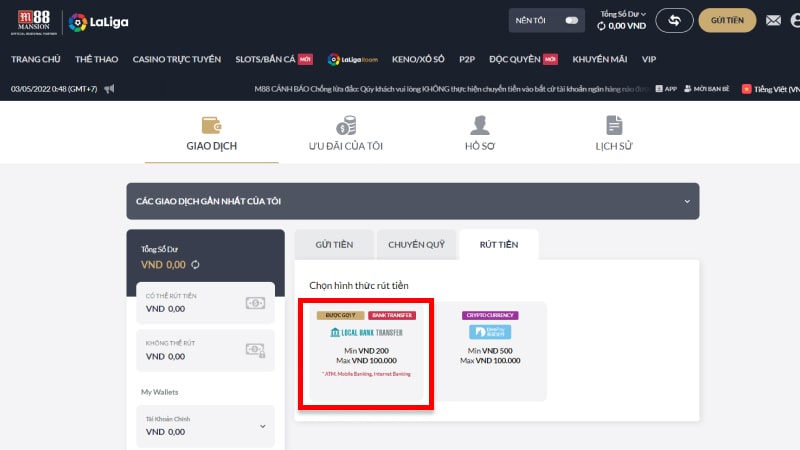This screenshot has width=800, height=450.
Task: Open P2P menu item
Action: pyautogui.click(x=467, y=59)
